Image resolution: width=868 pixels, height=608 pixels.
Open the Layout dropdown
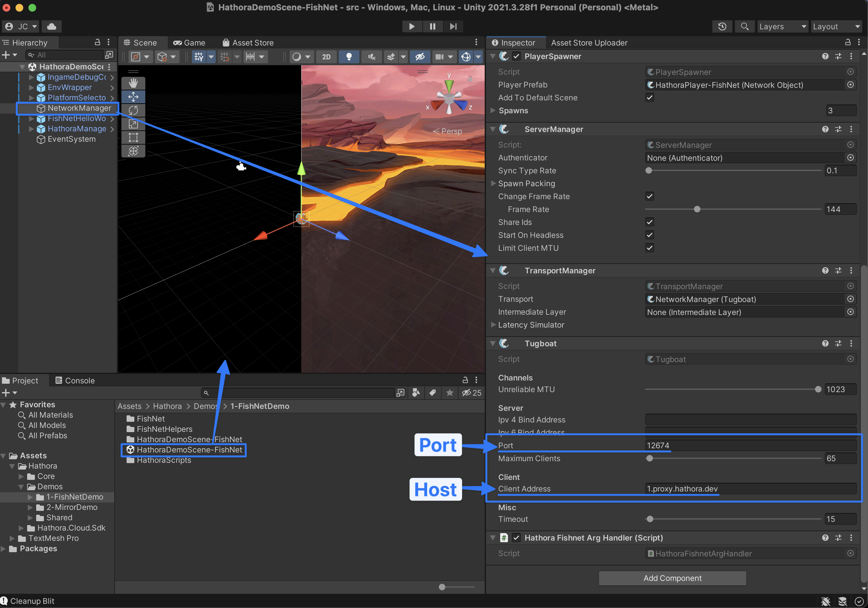tap(836, 26)
